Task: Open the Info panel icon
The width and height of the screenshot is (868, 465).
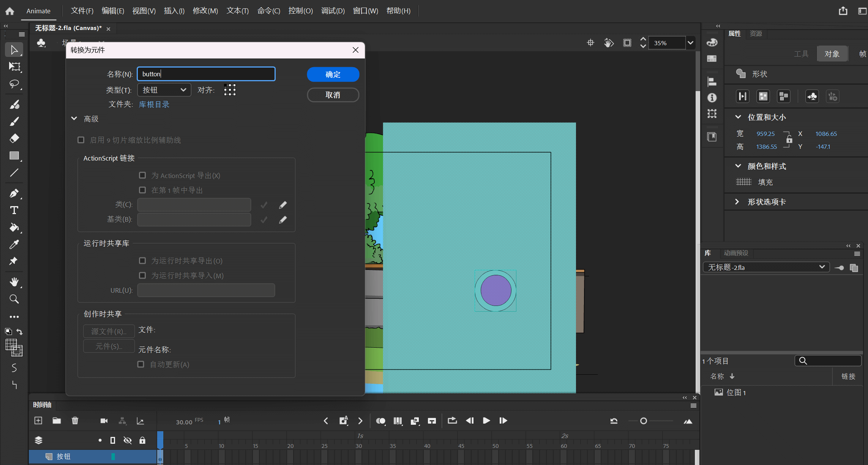Action: (712, 98)
